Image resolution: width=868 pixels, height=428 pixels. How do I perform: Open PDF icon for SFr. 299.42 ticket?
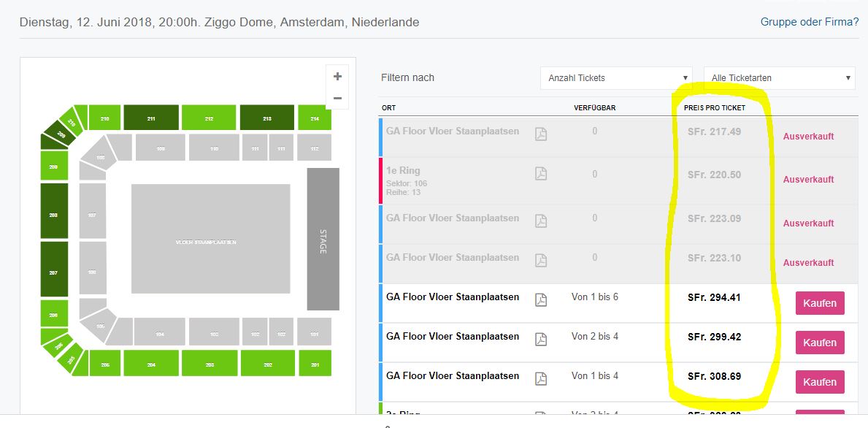tap(541, 340)
